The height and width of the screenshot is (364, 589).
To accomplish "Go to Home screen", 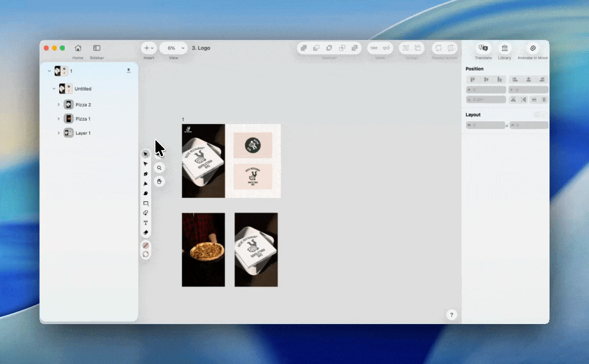I will point(78,49).
